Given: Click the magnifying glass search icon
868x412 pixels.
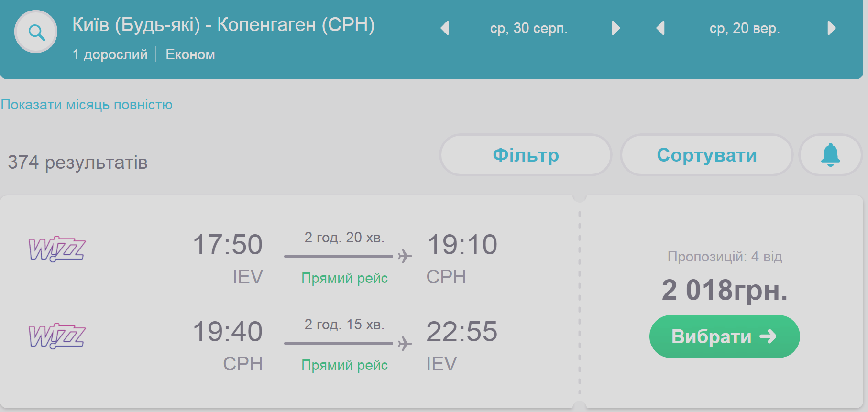Looking at the screenshot, I should (36, 32).
